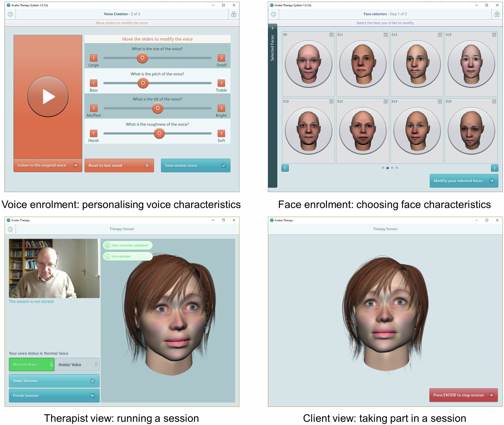Click the next-page arrow in the face gallery

click(495, 168)
